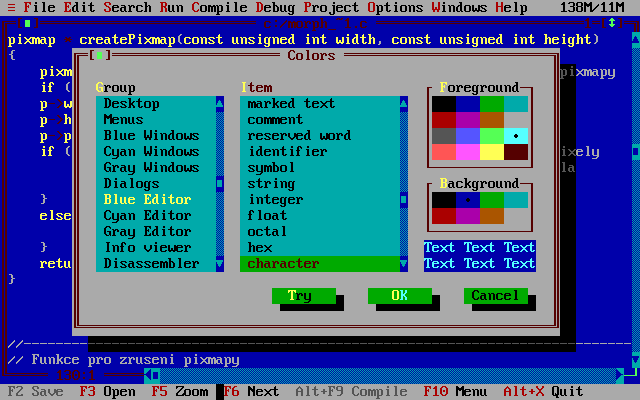Open the Help menu
Screen dimensions: 640x400
[x=511, y=7]
